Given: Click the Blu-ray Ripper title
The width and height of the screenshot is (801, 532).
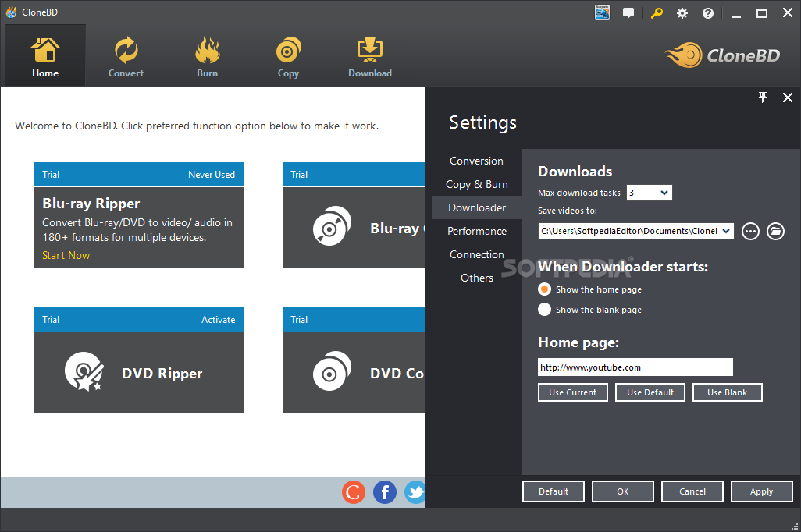Looking at the screenshot, I should point(91,204).
